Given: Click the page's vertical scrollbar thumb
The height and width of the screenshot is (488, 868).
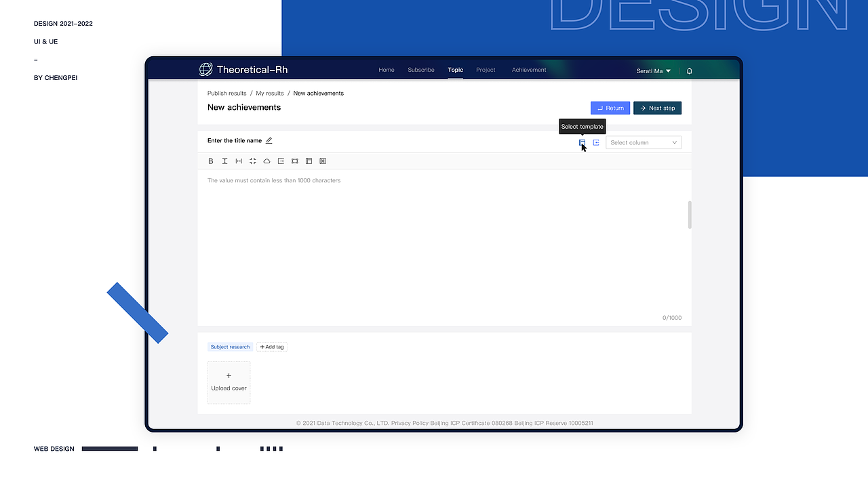Looking at the screenshot, I should [x=690, y=214].
